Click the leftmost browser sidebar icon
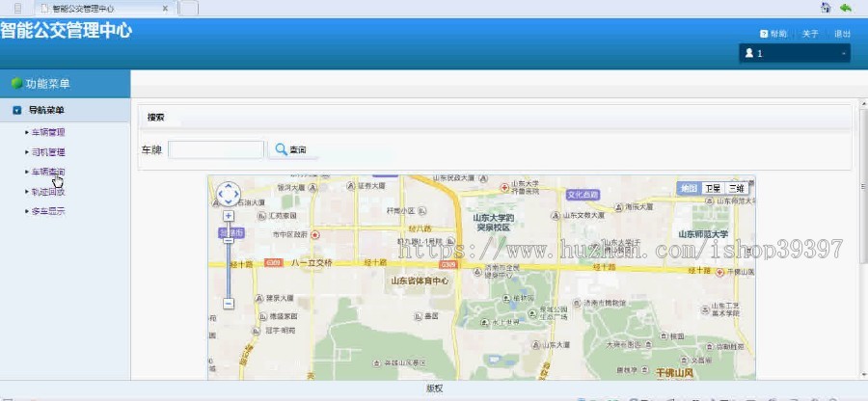 [17, 9]
